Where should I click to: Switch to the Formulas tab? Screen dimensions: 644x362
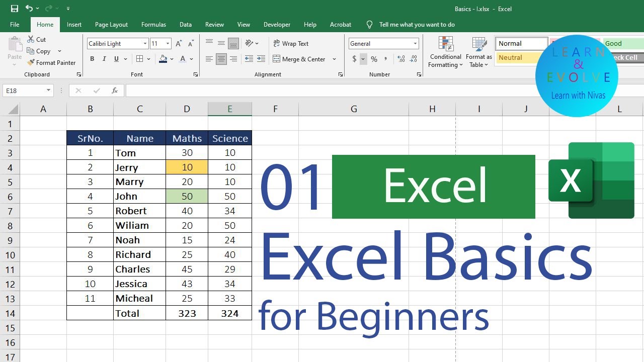[x=153, y=24]
